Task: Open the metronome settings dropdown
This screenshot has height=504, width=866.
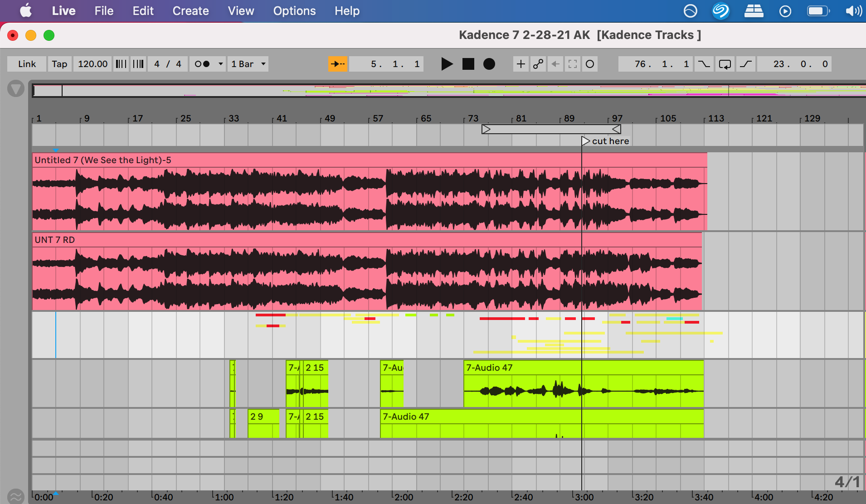Action: point(220,64)
